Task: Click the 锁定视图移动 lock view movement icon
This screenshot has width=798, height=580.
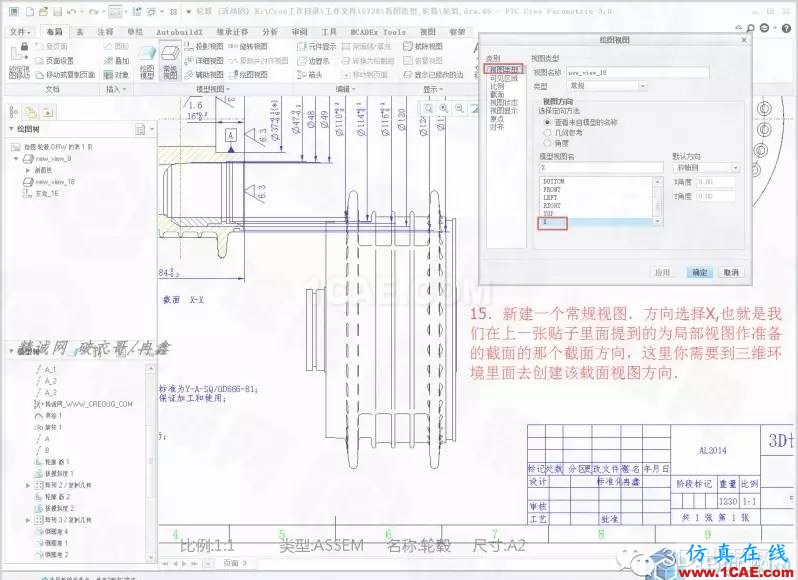Action: pyautogui.click(x=20, y=61)
